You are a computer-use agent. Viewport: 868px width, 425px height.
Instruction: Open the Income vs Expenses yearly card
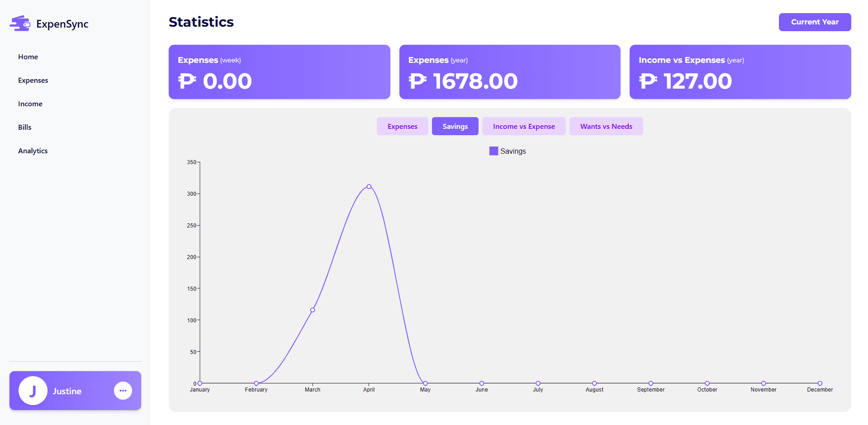click(x=740, y=72)
